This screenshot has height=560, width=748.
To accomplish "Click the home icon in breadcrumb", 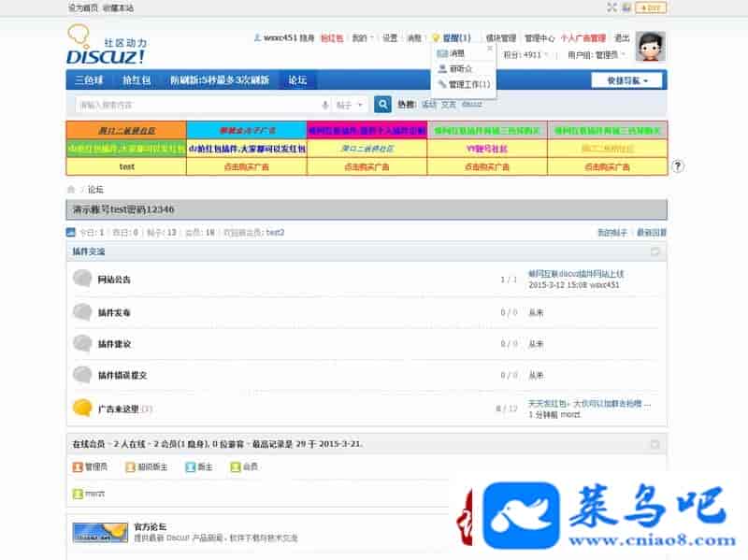I will pos(71,190).
